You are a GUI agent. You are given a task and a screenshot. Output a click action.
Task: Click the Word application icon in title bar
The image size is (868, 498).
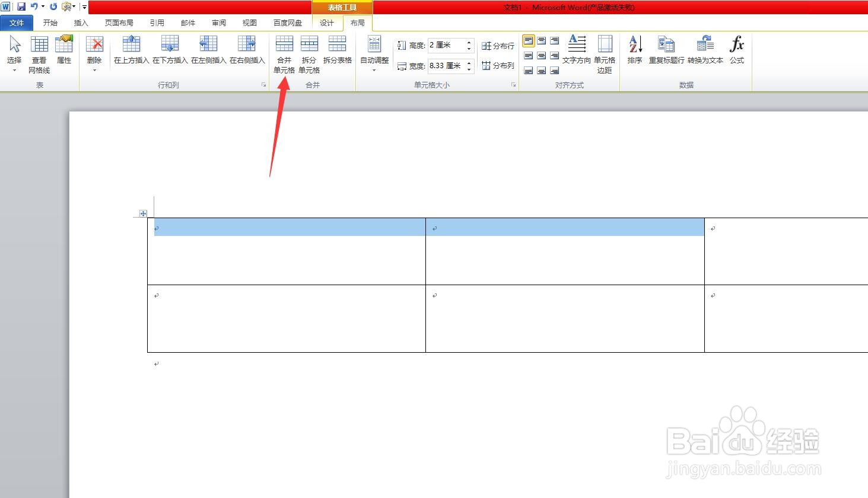pos(6,7)
